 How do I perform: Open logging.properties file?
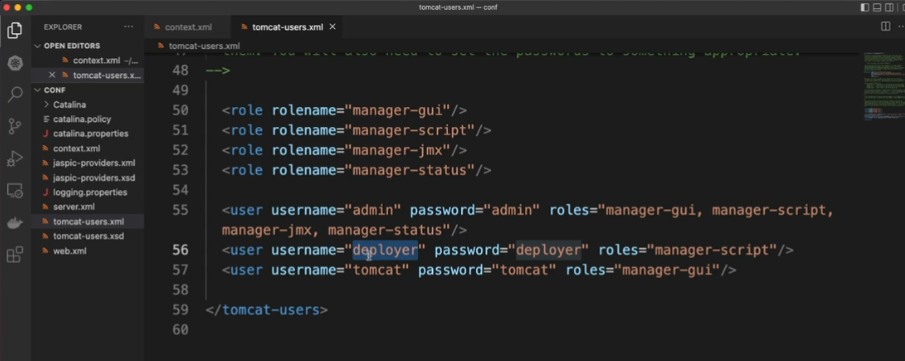pos(89,192)
